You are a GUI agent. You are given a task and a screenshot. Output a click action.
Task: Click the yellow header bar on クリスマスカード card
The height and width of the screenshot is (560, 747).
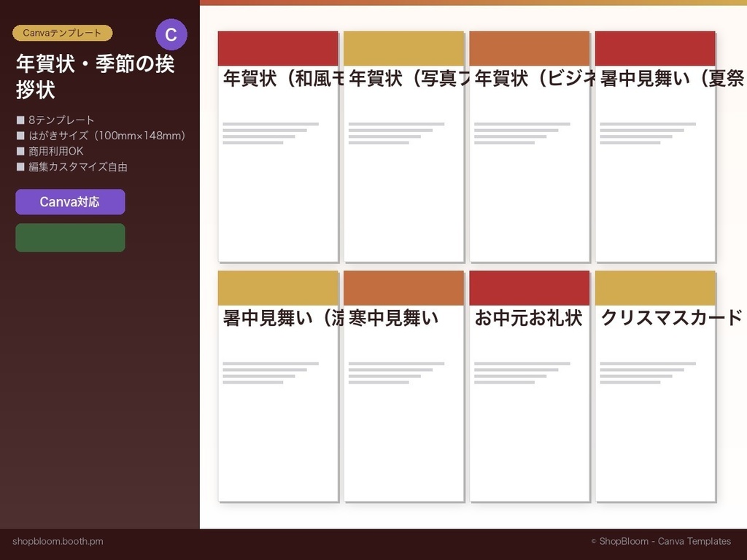[655, 287]
